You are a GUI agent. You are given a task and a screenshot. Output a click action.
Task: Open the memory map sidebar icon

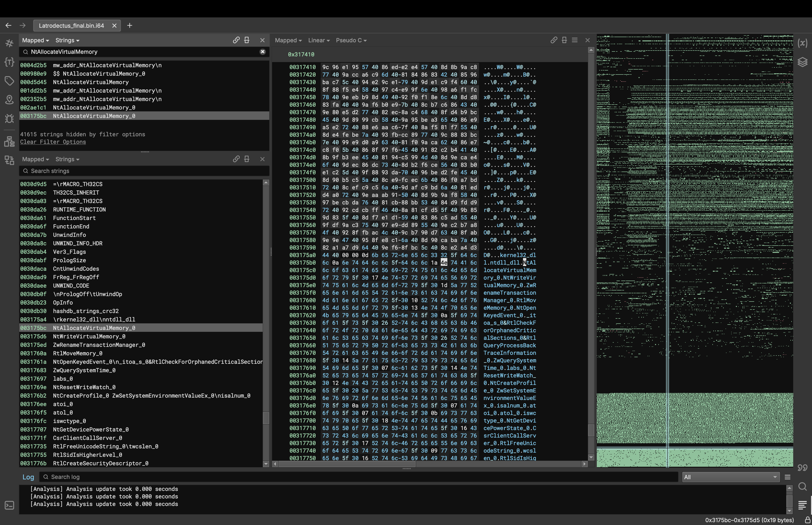click(9, 141)
